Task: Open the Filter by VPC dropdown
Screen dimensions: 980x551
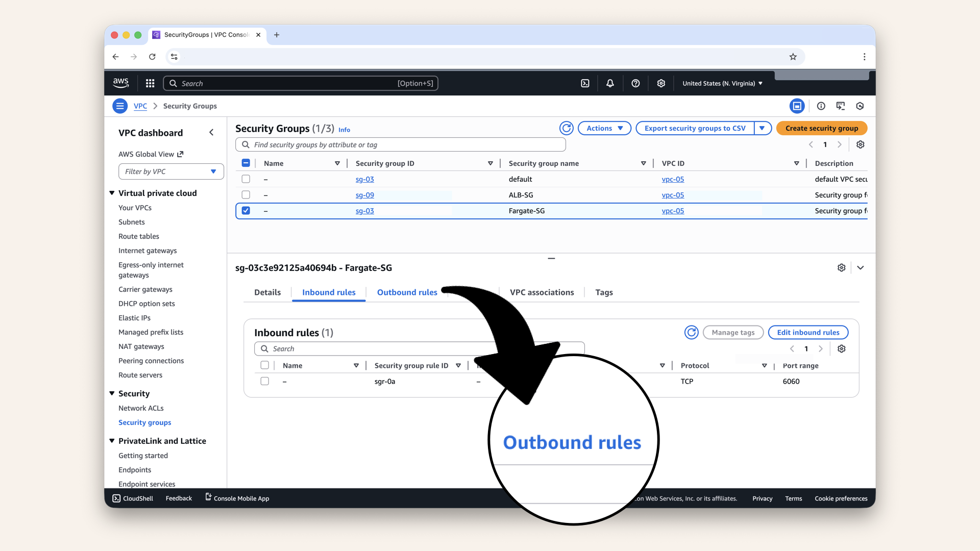Action: click(x=170, y=171)
